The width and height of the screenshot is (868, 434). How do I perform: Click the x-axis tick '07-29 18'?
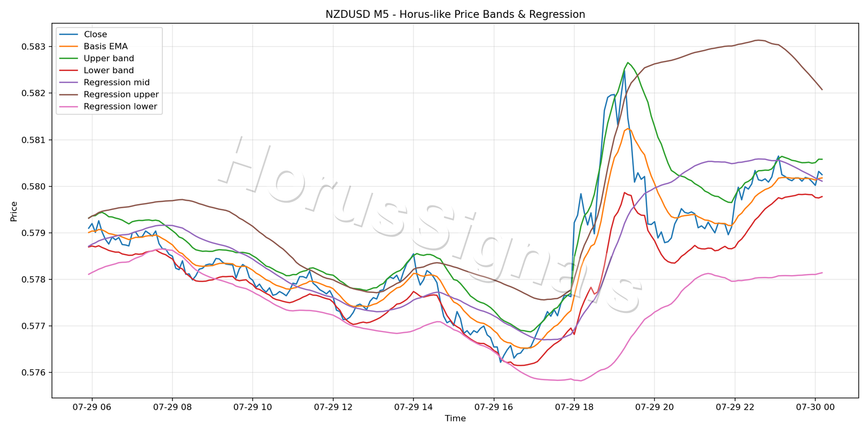(574, 407)
